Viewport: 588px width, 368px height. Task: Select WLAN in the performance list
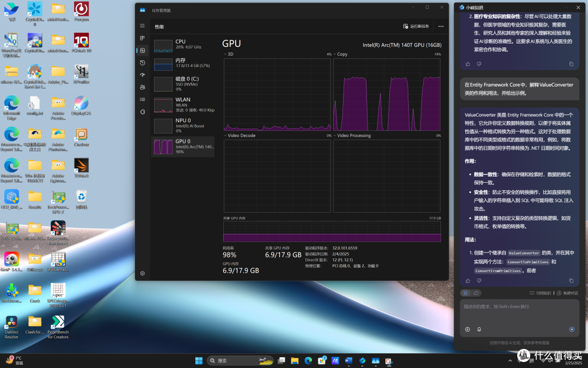183,105
